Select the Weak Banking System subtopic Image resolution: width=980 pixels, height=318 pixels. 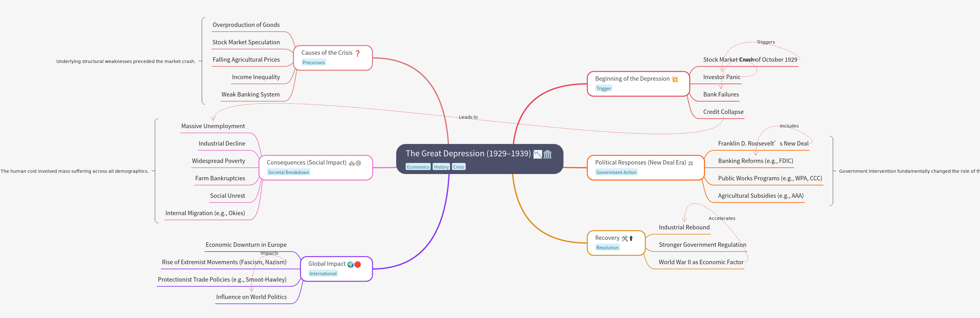coord(250,94)
